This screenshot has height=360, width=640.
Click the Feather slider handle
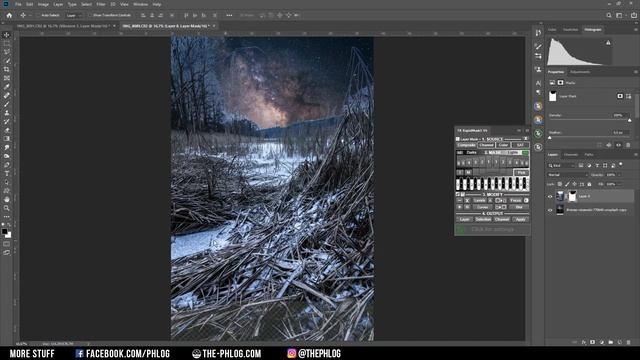tap(550, 138)
